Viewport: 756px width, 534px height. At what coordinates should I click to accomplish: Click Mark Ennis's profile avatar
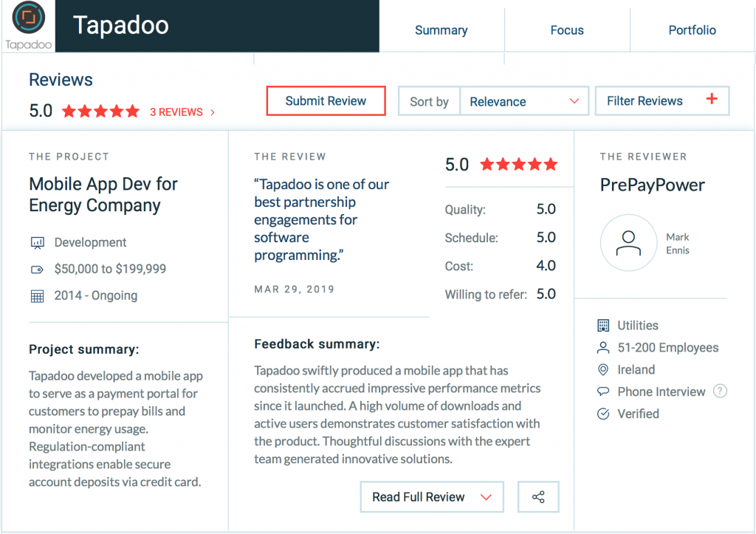628,242
